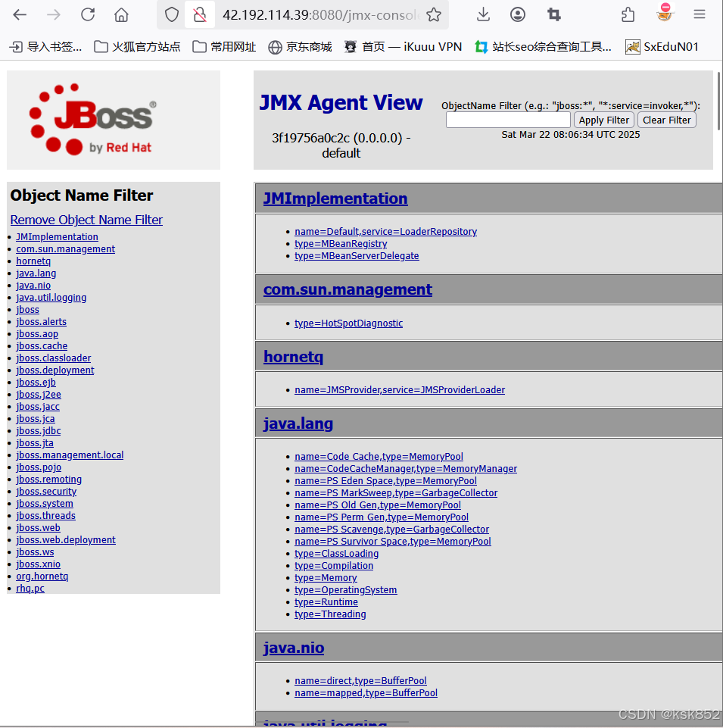Click the screenshot capture toolbar icon
This screenshot has height=728, width=723.
pos(553,14)
